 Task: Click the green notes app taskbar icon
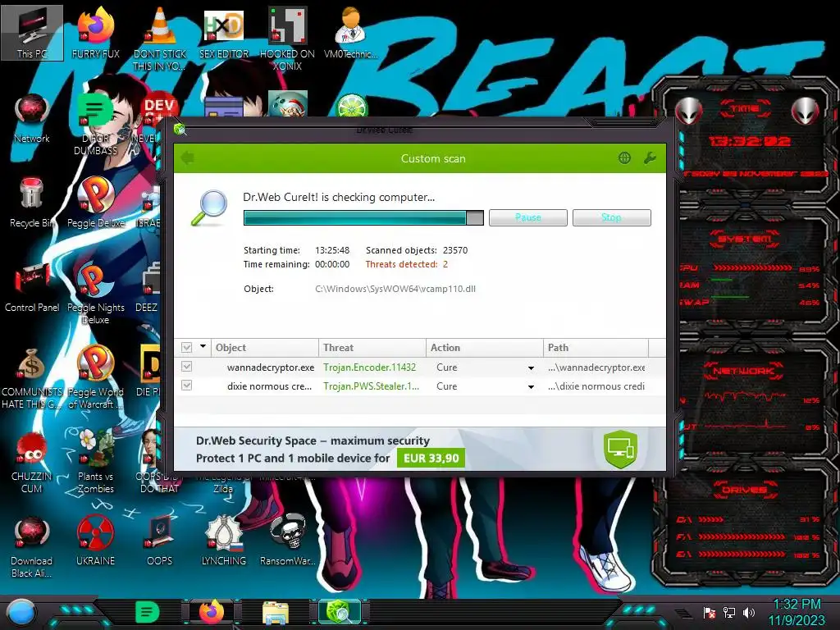pos(148,612)
